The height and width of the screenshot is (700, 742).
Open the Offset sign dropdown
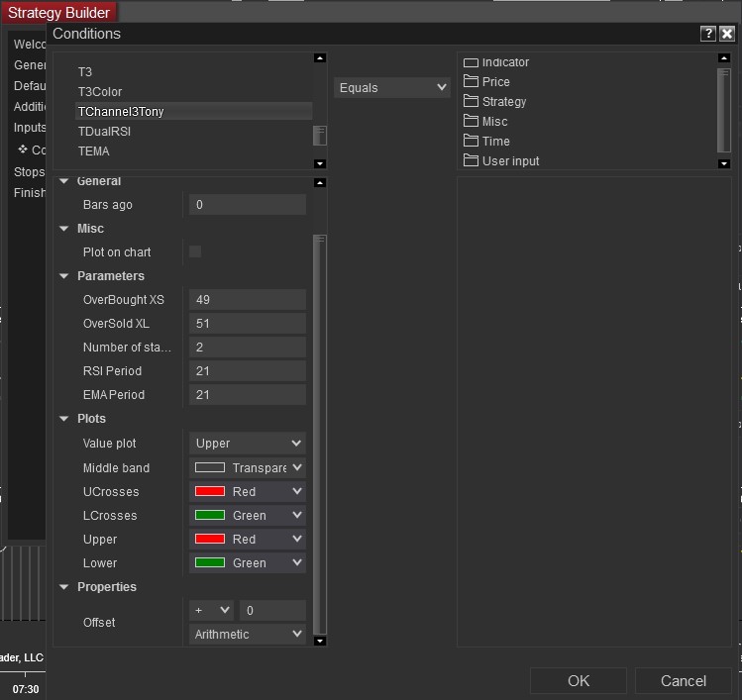click(212, 610)
